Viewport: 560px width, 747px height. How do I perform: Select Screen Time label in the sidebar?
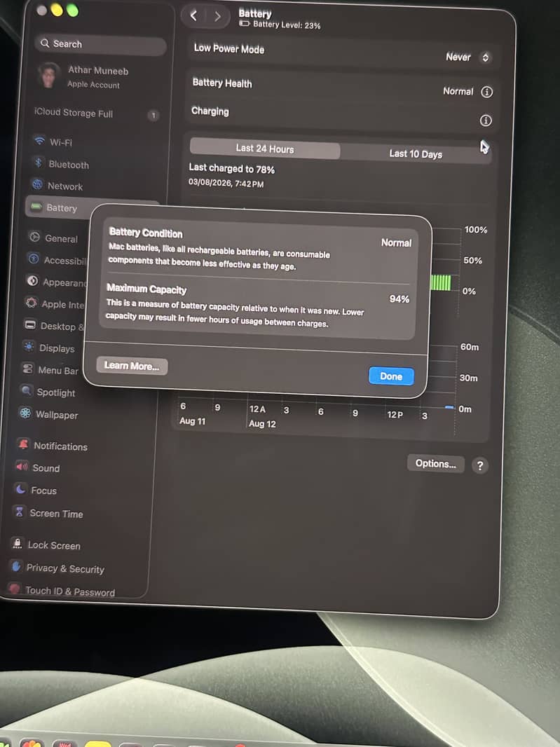point(56,514)
